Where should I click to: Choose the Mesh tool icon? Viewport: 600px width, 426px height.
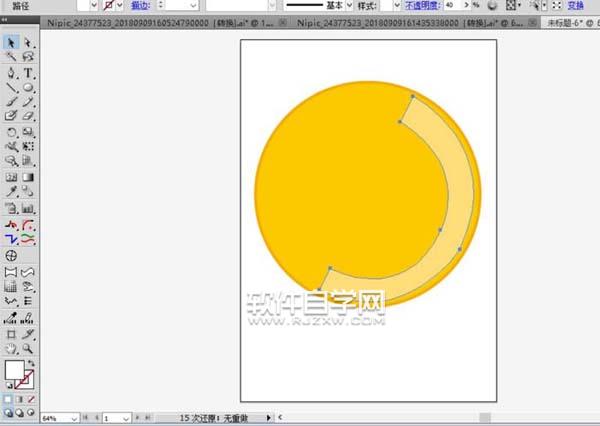coord(11,177)
